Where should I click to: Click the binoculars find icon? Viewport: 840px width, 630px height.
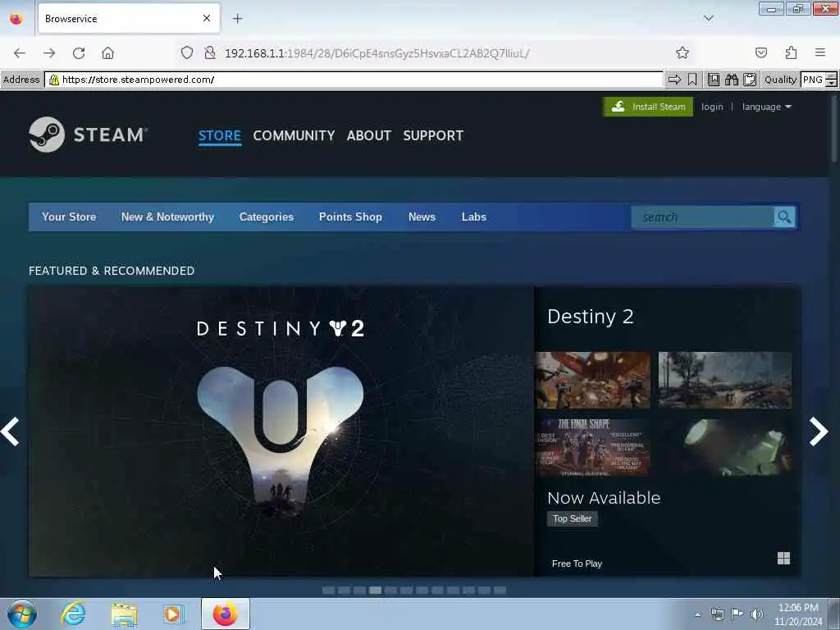(x=732, y=80)
